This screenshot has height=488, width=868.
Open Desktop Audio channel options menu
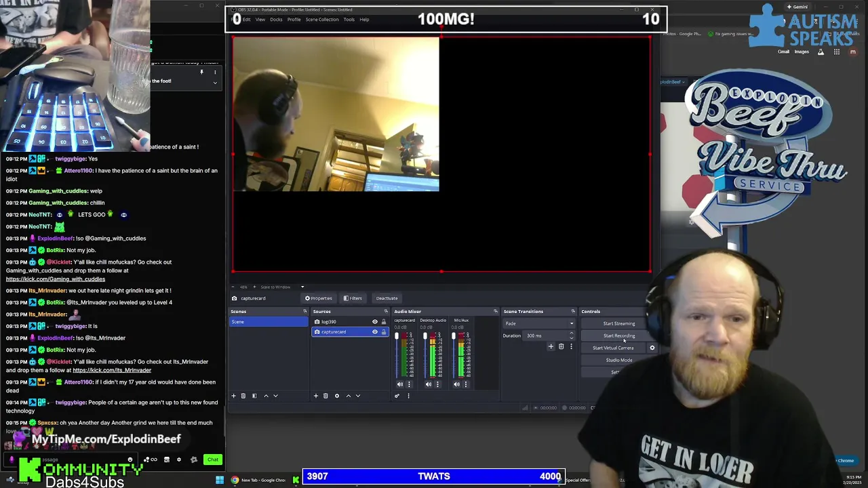437,384
